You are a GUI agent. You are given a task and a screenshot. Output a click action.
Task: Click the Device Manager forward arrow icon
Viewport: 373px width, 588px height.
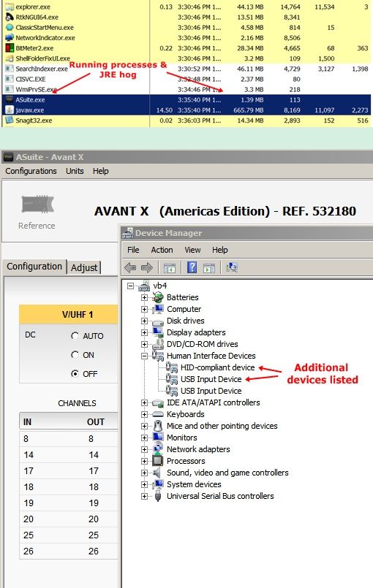pos(147,267)
